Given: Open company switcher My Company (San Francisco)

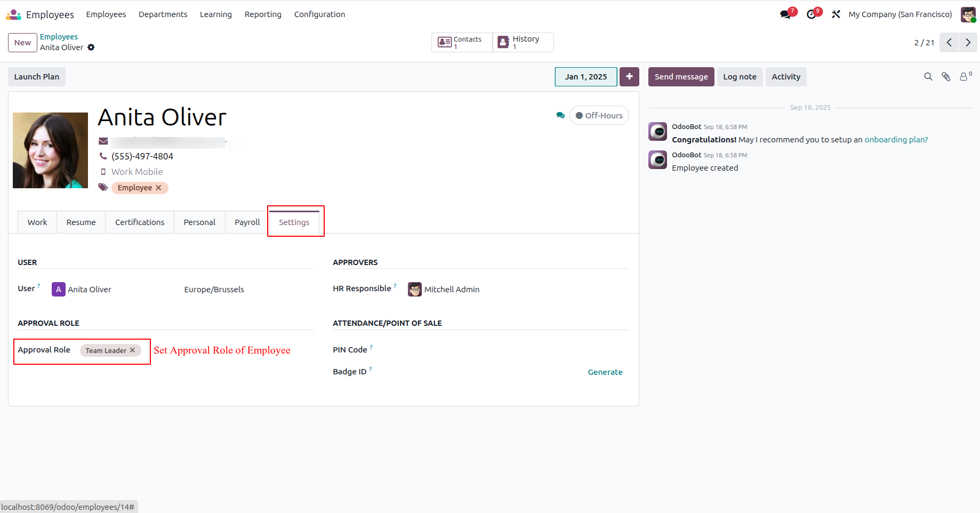Looking at the screenshot, I should coord(900,14).
